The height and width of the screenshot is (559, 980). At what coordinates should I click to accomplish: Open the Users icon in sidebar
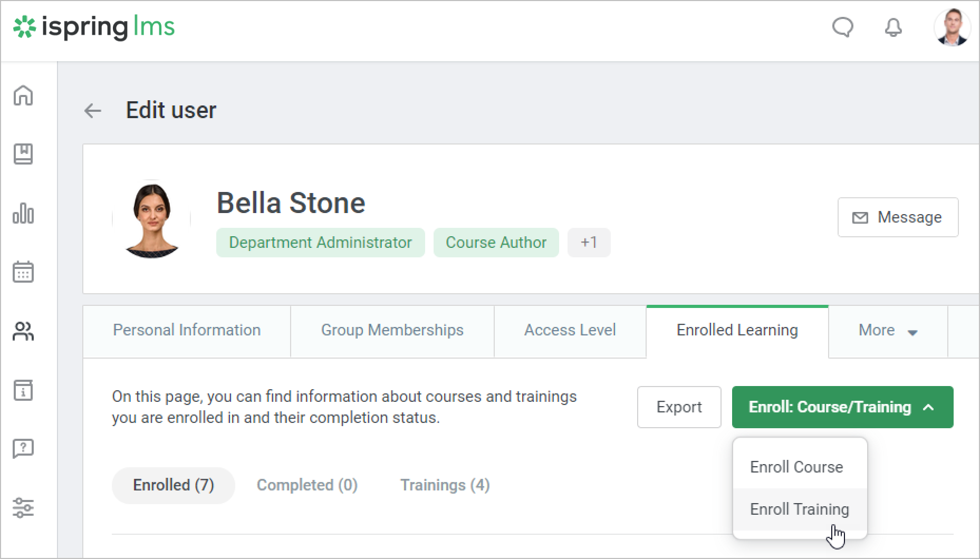23,331
